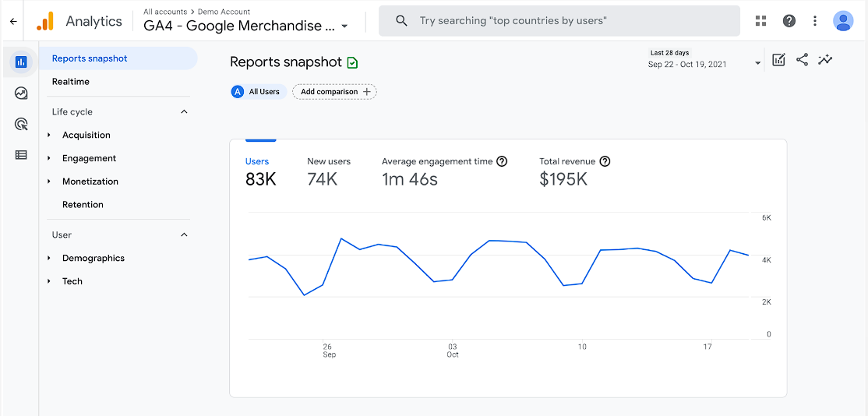The height and width of the screenshot is (416, 868).
Task: Click the Acquisition label
Action: pos(86,135)
